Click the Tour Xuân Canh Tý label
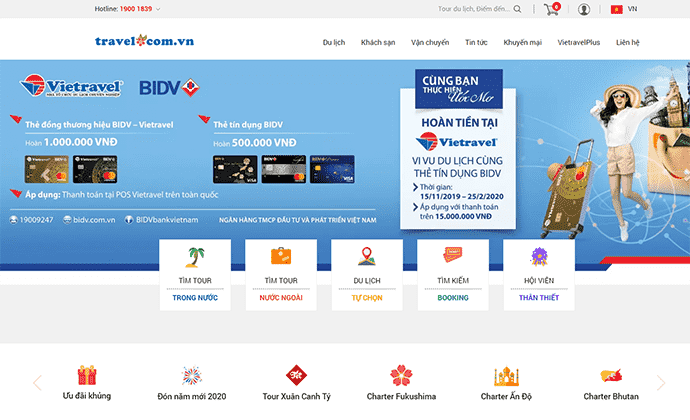This screenshot has width=690, height=420. tap(296, 396)
